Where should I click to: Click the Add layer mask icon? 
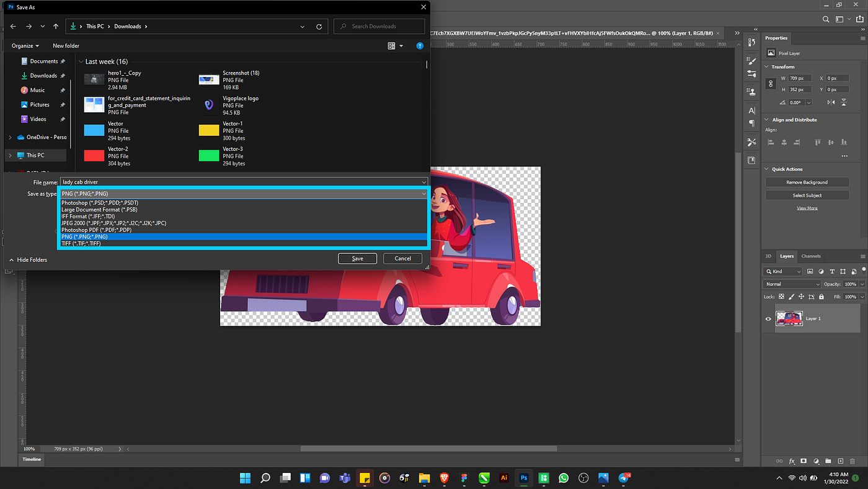tap(804, 461)
